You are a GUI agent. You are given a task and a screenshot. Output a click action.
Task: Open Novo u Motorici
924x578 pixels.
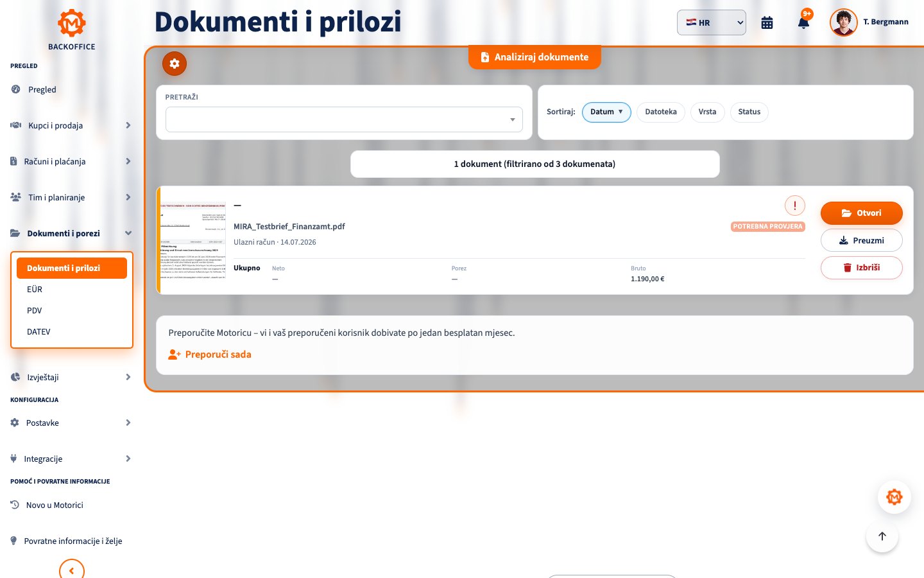[55, 505]
